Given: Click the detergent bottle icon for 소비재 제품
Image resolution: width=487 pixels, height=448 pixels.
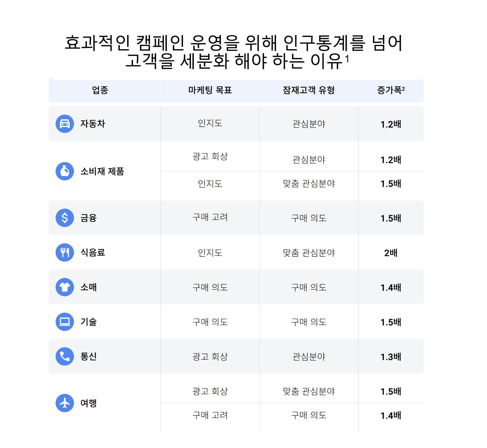Looking at the screenshot, I should [x=65, y=171].
